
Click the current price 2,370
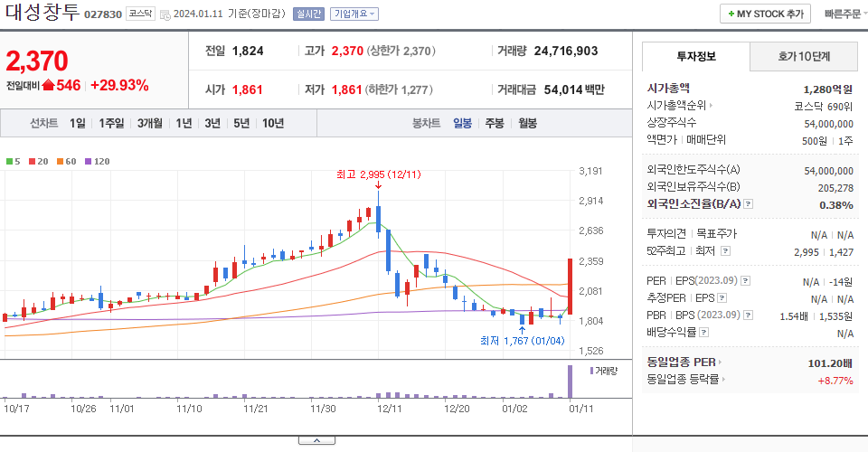click(37, 61)
